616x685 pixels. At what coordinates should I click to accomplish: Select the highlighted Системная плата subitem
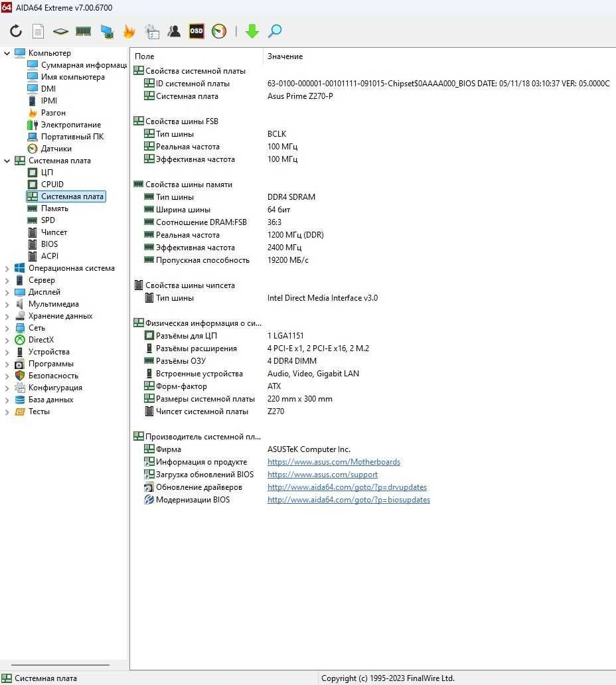pyautogui.click(x=66, y=196)
